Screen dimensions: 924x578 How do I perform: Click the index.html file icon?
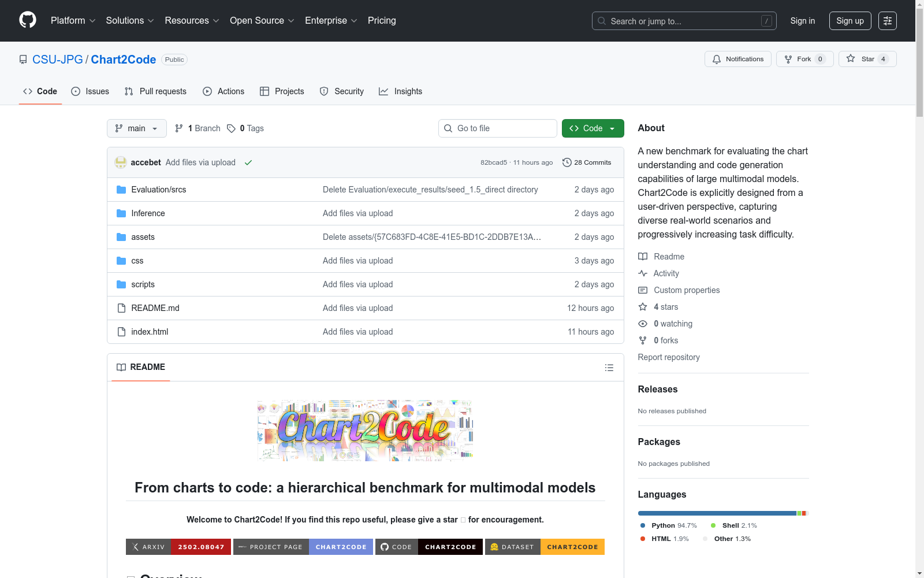pyautogui.click(x=121, y=332)
